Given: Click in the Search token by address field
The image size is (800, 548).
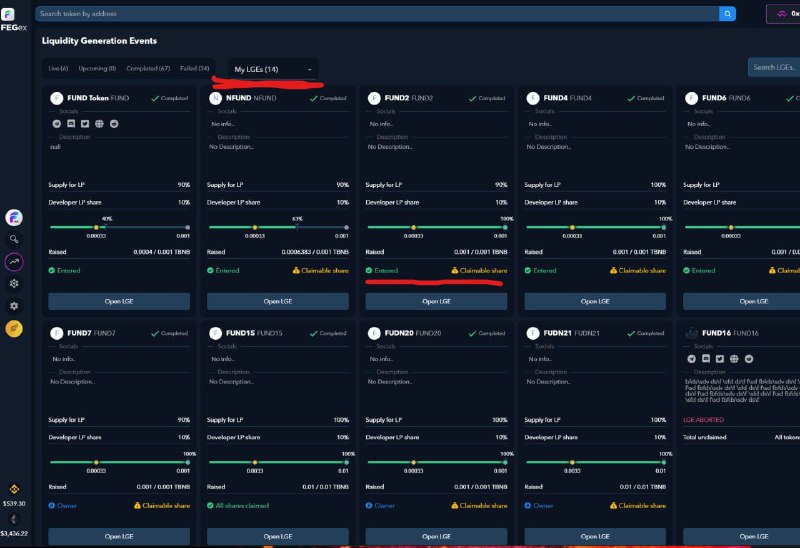Looking at the screenshot, I should (377, 14).
